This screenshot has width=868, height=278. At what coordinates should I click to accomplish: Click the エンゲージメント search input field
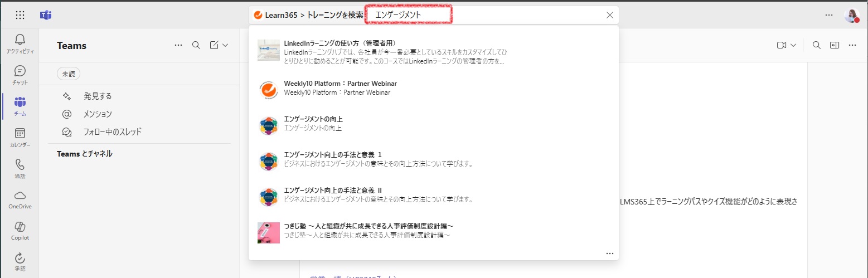[x=409, y=15]
